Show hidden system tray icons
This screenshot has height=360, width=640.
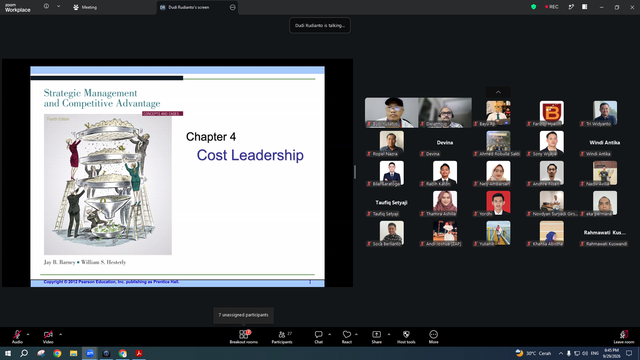(x=561, y=353)
